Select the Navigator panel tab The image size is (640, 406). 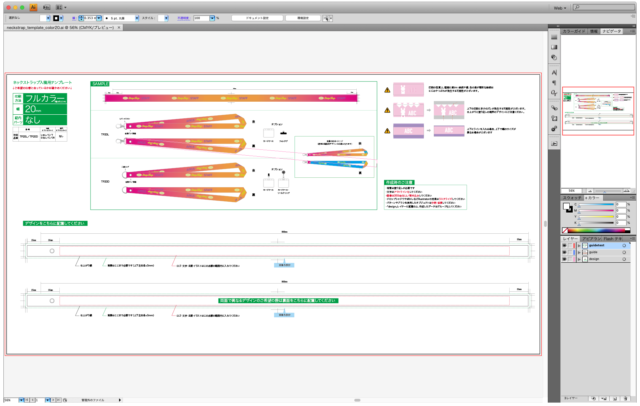[x=611, y=31]
